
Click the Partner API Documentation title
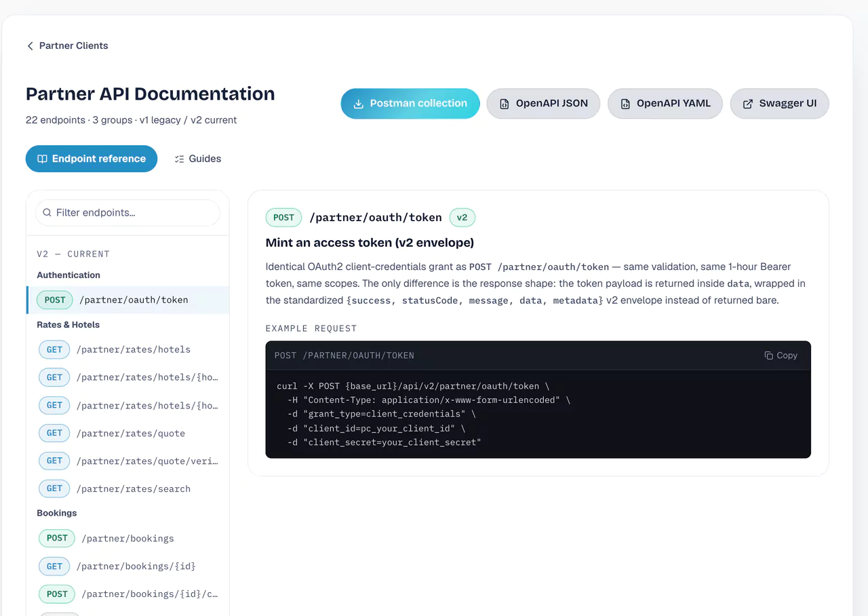pyautogui.click(x=151, y=94)
